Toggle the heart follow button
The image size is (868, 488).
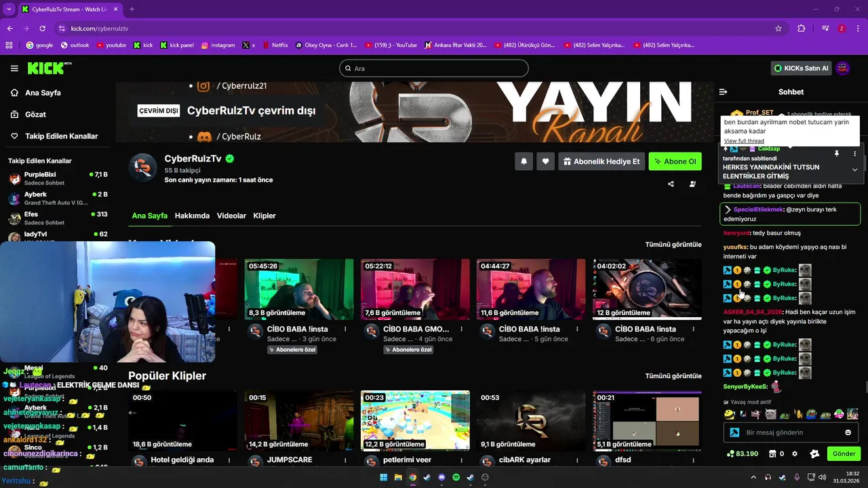[545, 161]
